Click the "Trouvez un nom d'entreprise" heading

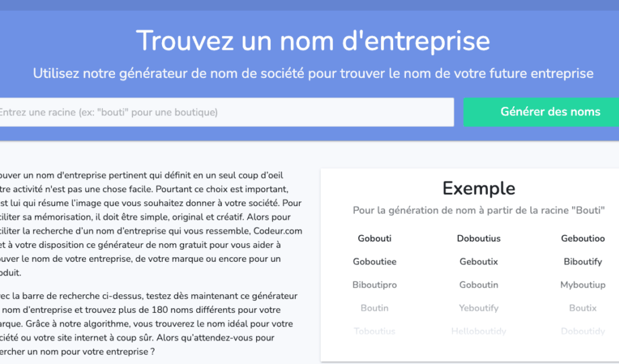(x=313, y=40)
